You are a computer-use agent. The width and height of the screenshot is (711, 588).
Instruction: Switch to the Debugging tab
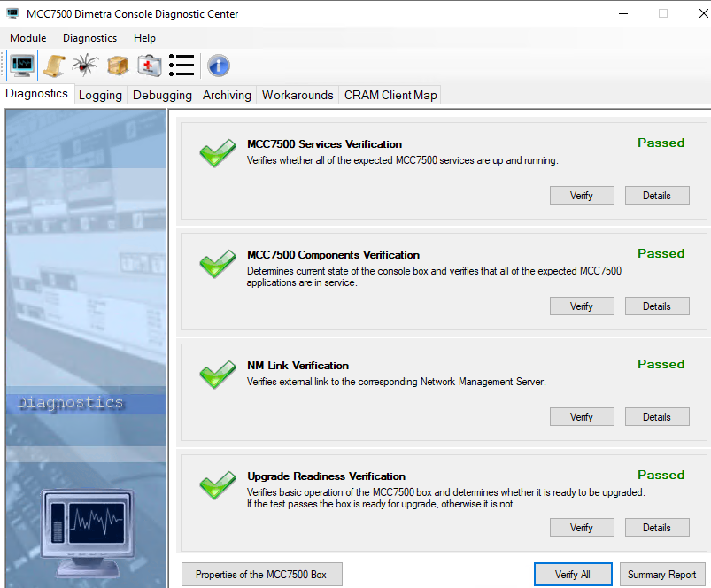tap(162, 96)
